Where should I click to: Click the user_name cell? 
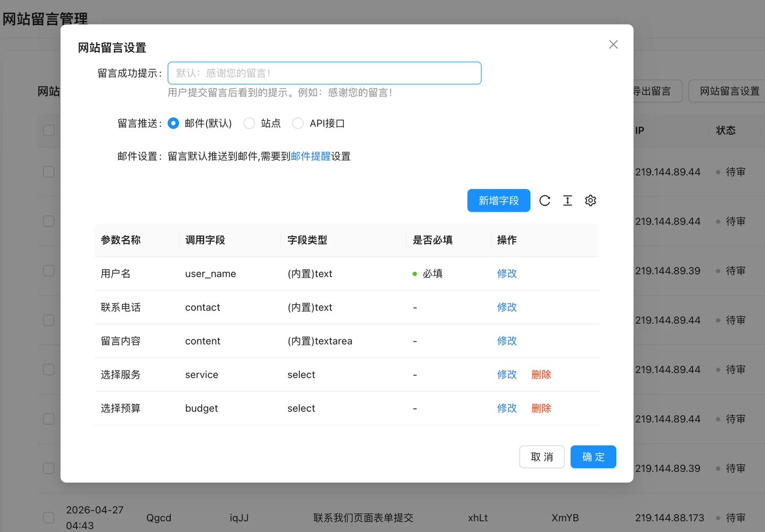(210, 273)
